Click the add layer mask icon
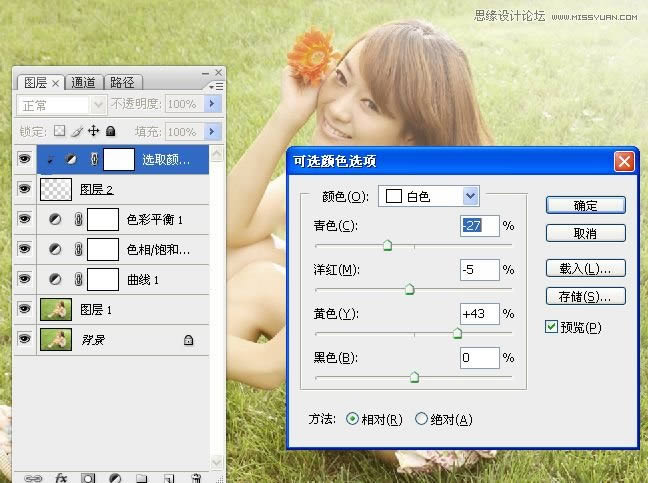This screenshot has height=483, width=648. pos(88,478)
